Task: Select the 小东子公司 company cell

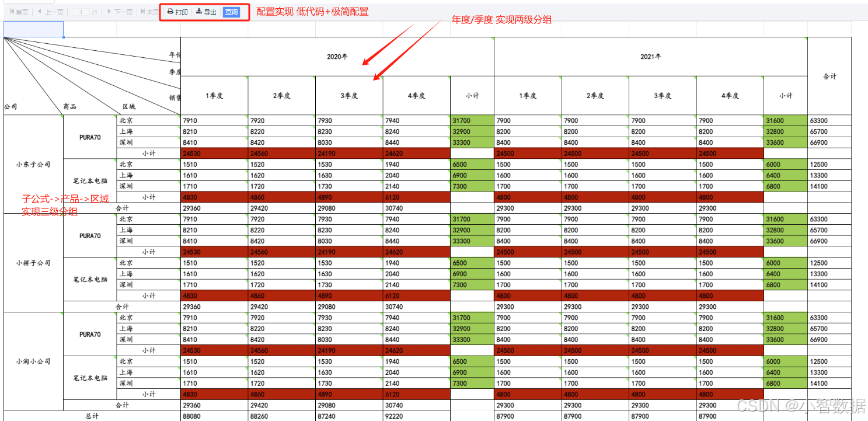Action: pyautogui.click(x=33, y=164)
